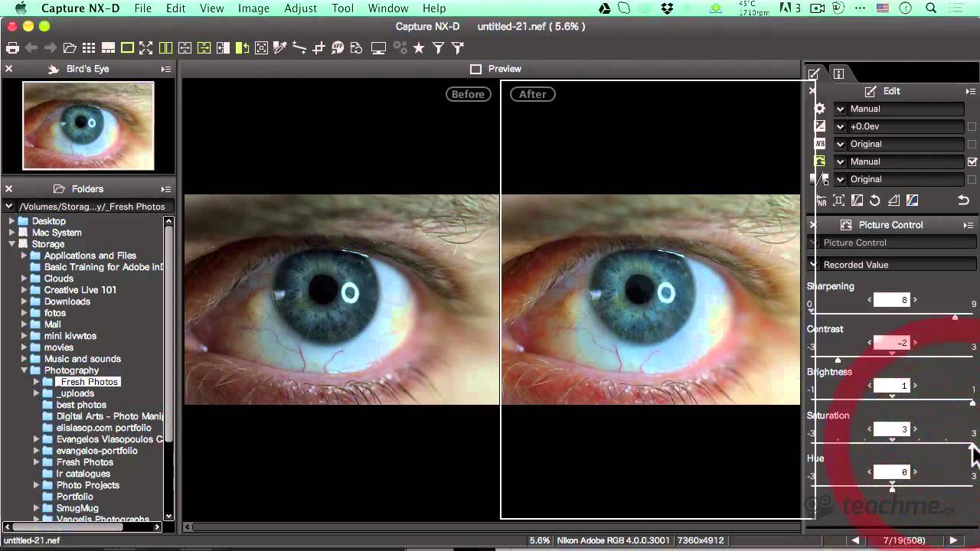Click the Picture Control icon in Edit list
The image size is (980, 551).
pyautogui.click(x=819, y=161)
